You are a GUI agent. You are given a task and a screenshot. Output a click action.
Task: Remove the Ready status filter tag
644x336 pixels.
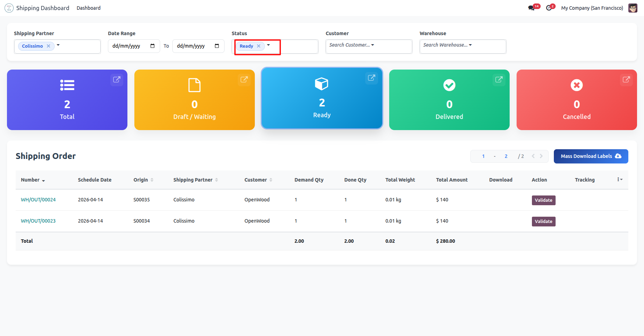coord(259,46)
